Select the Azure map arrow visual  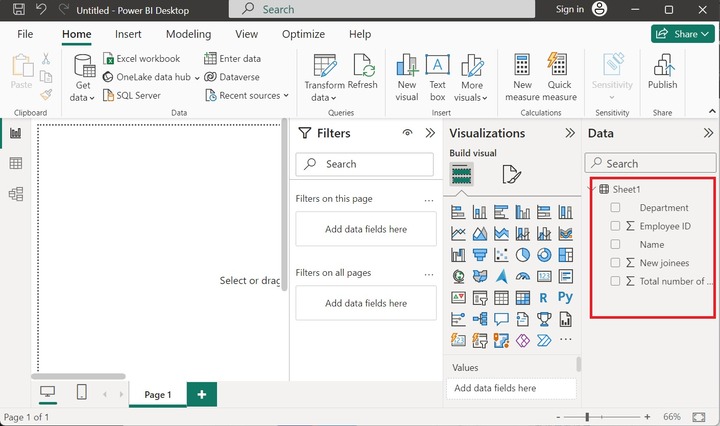coord(501,276)
